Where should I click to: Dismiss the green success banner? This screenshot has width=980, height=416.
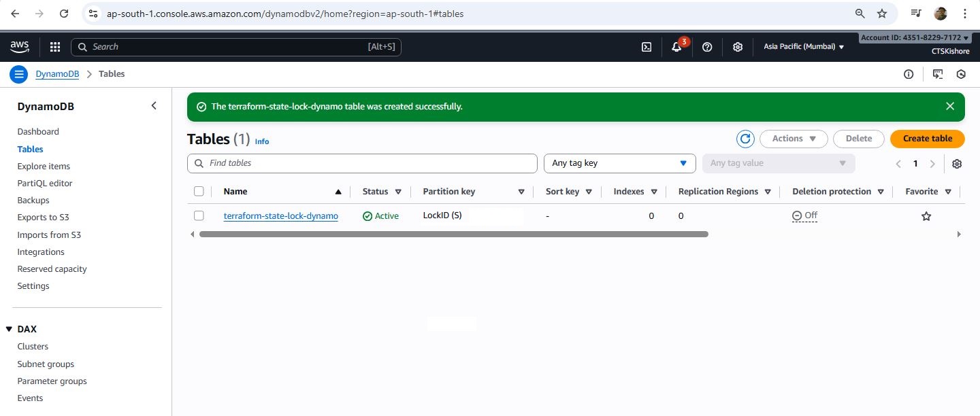(950, 106)
